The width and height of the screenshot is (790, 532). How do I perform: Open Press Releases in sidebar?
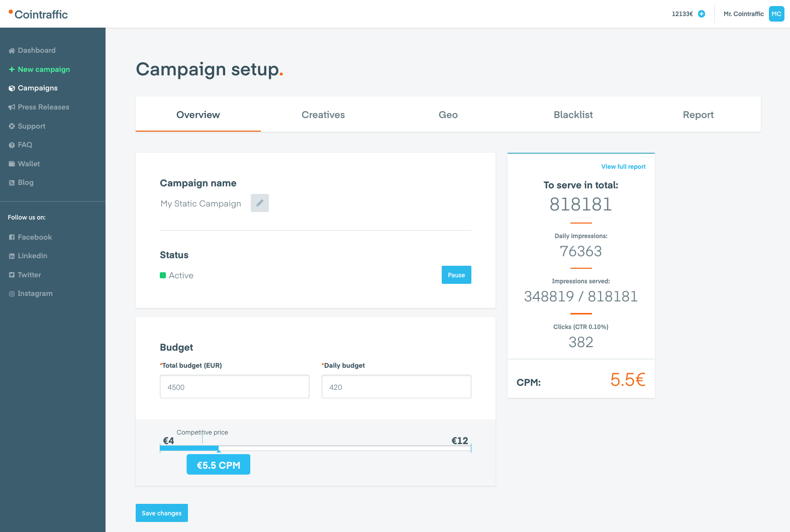[x=43, y=107]
